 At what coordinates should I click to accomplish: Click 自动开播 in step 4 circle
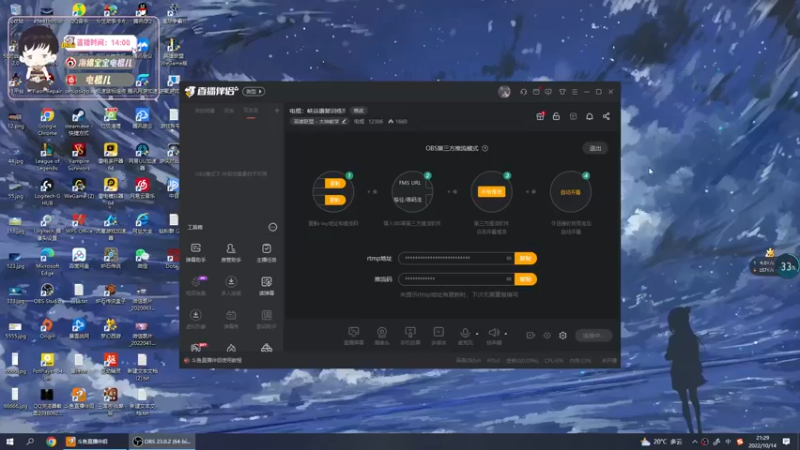point(570,192)
